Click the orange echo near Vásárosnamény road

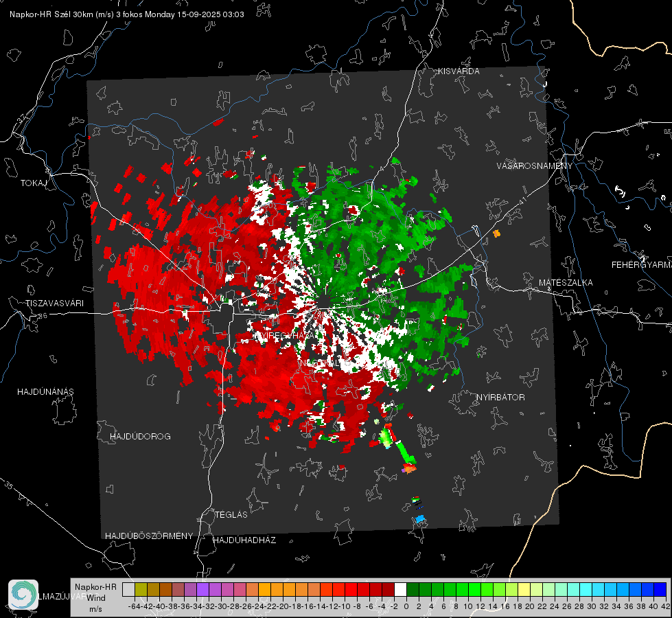click(497, 233)
